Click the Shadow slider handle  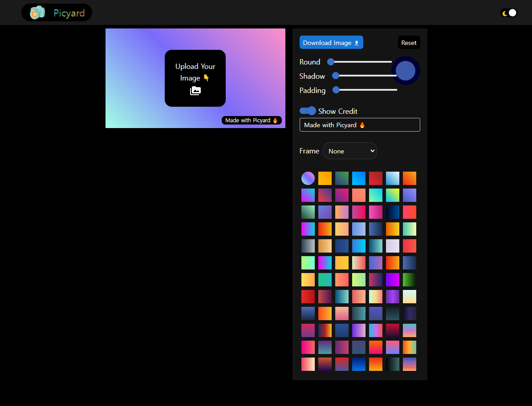(x=336, y=76)
